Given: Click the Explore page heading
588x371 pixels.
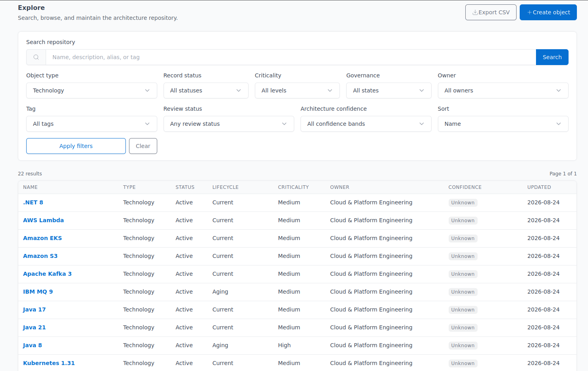Looking at the screenshot, I should 31,8.
